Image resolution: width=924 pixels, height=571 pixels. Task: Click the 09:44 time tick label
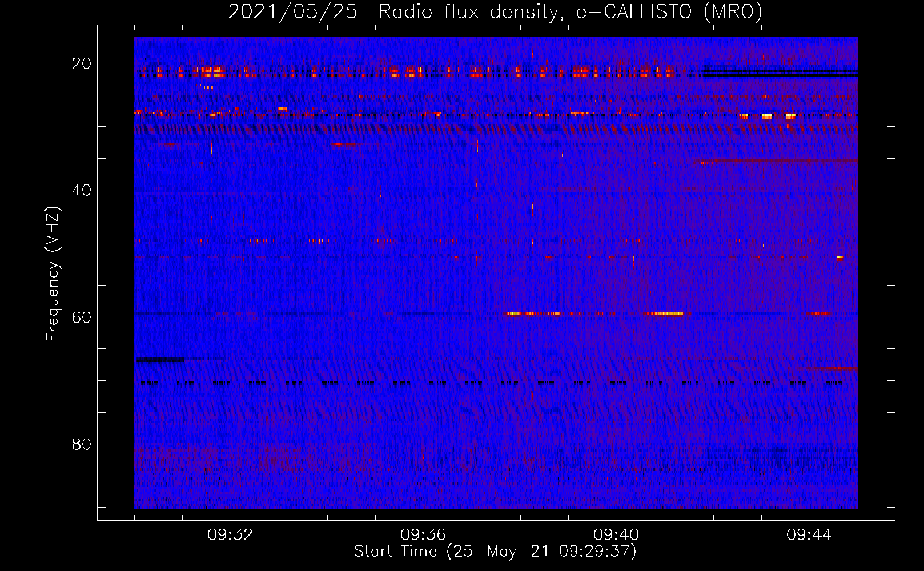(809, 535)
